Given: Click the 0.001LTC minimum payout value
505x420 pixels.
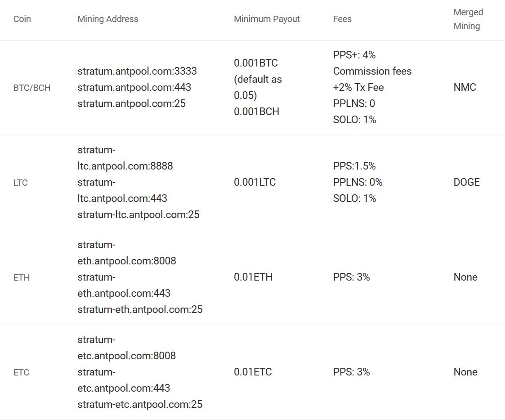Looking at the screenshot, I should pyautogui.click(x=255, y=182).
